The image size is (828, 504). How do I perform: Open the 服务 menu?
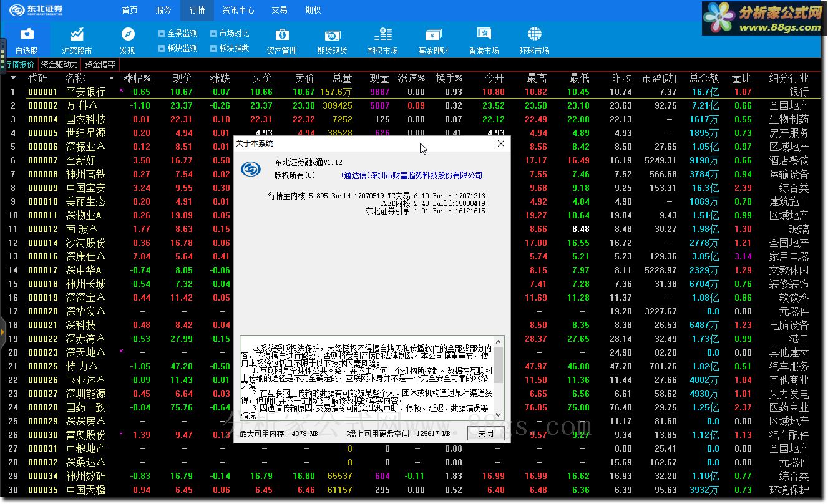163,10
